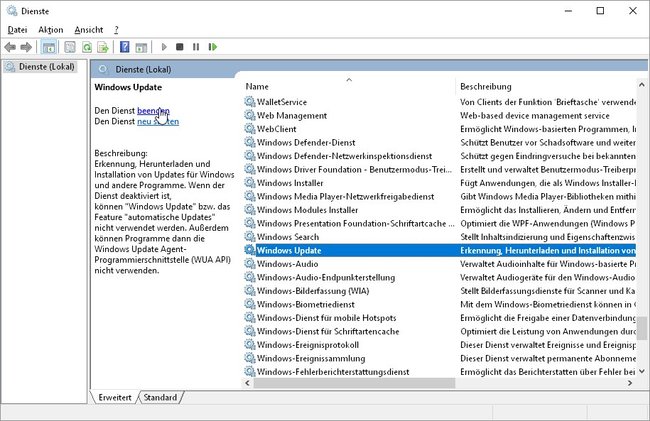
Task: Click the Dienste app icon in the title bar
Action: point(12,11)
